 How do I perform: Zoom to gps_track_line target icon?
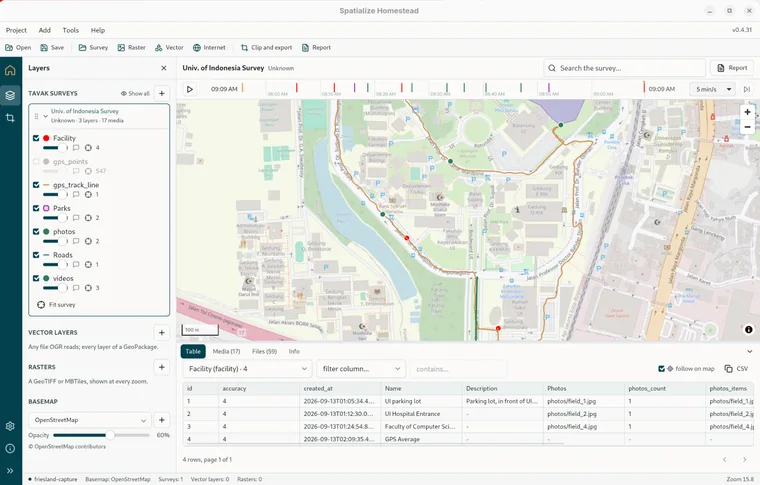pos(88,195)
